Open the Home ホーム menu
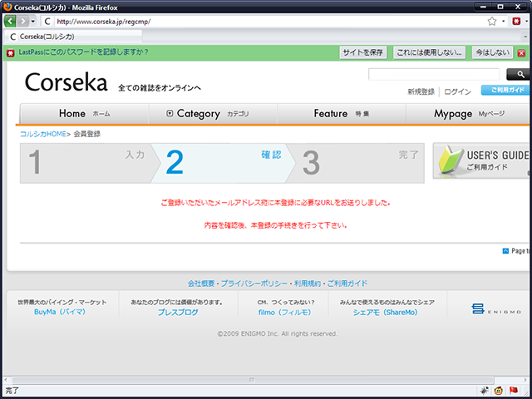Viewport: 532px width, 399px height. [84, 114]
